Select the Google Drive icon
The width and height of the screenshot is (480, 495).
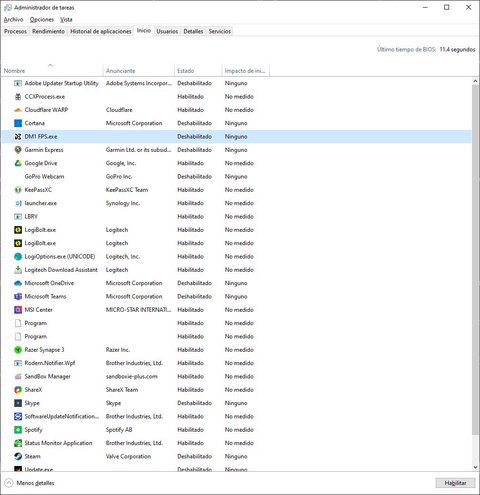click(18, 163)
